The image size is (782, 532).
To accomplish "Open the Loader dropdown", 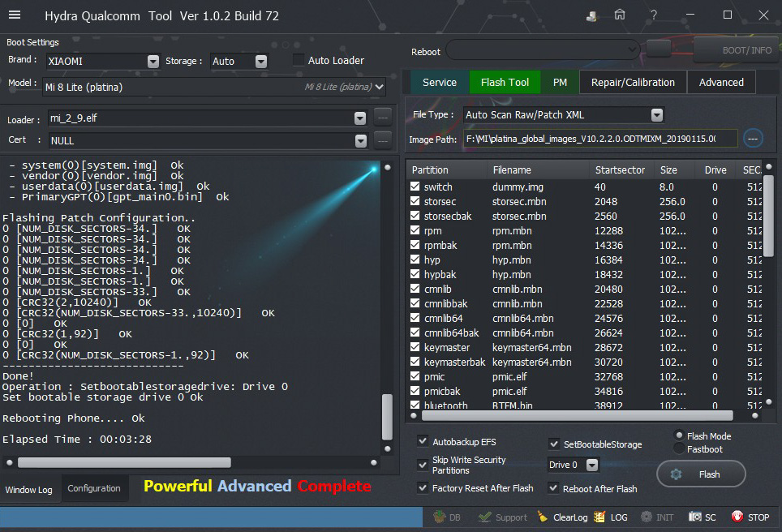I will coord(359,118).
